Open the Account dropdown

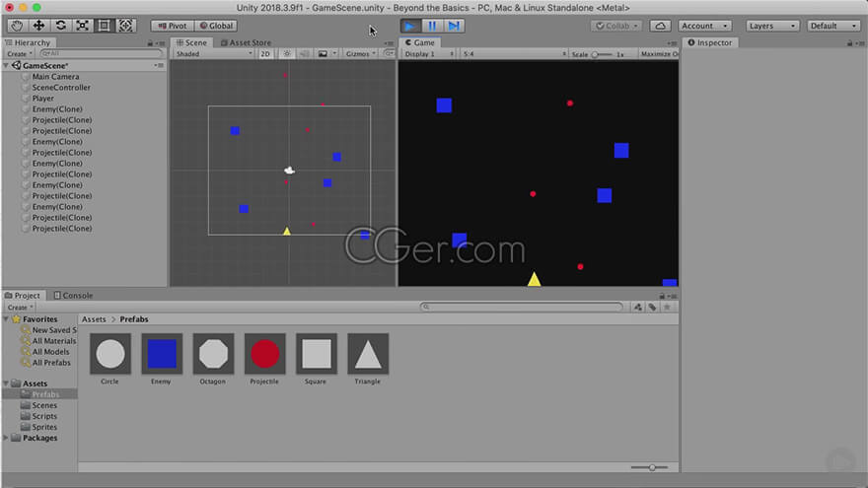pos(704,26)
